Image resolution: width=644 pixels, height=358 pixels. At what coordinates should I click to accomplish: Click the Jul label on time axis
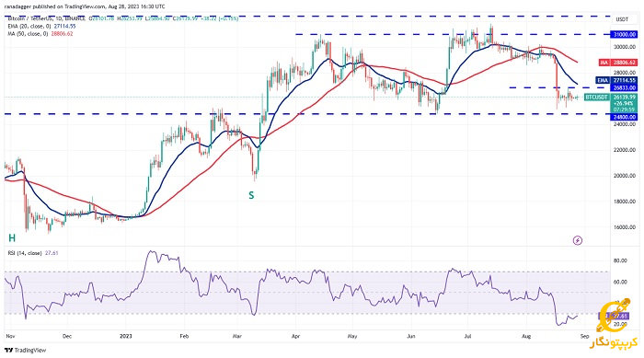(467, 336)
